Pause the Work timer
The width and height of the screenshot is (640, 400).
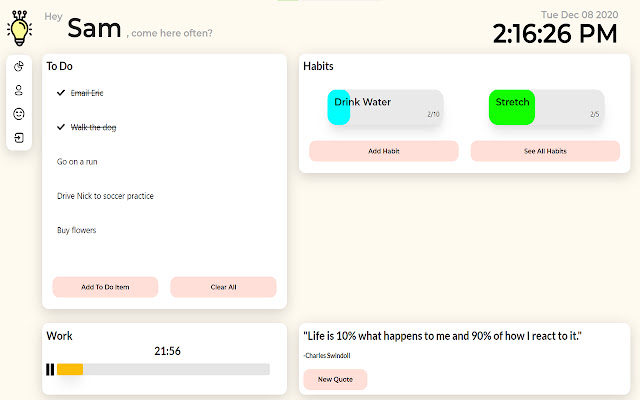(x=50, y=369)
